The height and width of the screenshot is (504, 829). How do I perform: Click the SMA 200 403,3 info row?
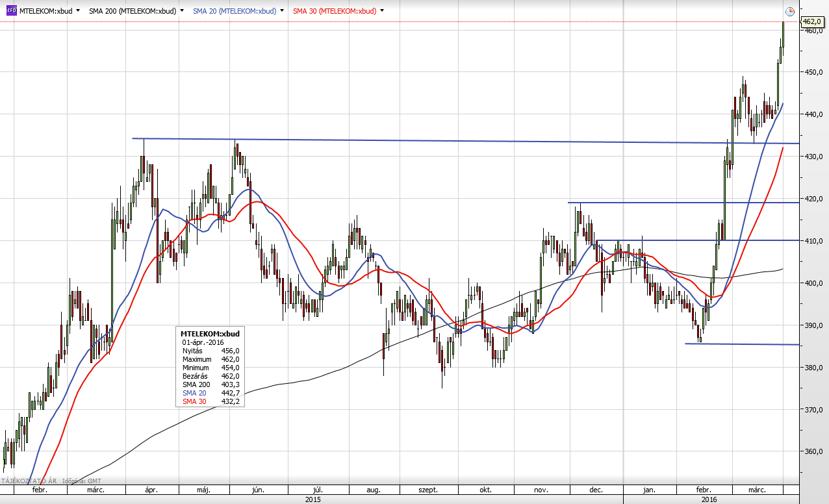pyautogui.click(x=210, y=384)
